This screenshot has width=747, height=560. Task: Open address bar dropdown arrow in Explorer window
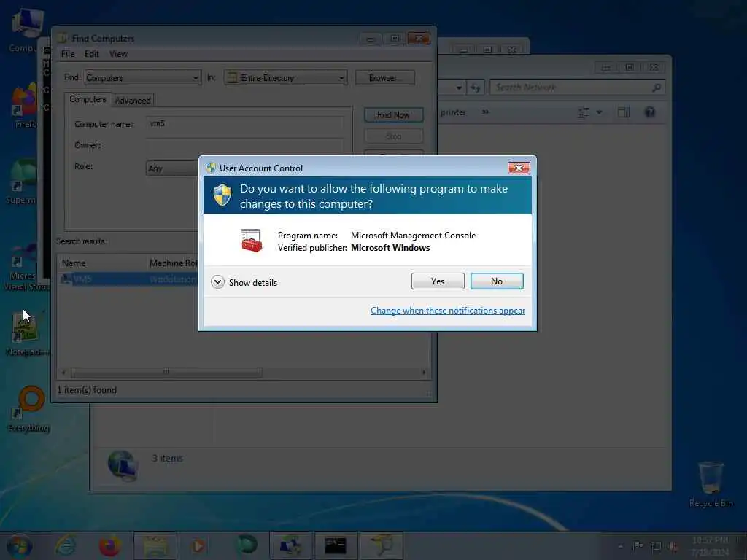tap(458, 87)
